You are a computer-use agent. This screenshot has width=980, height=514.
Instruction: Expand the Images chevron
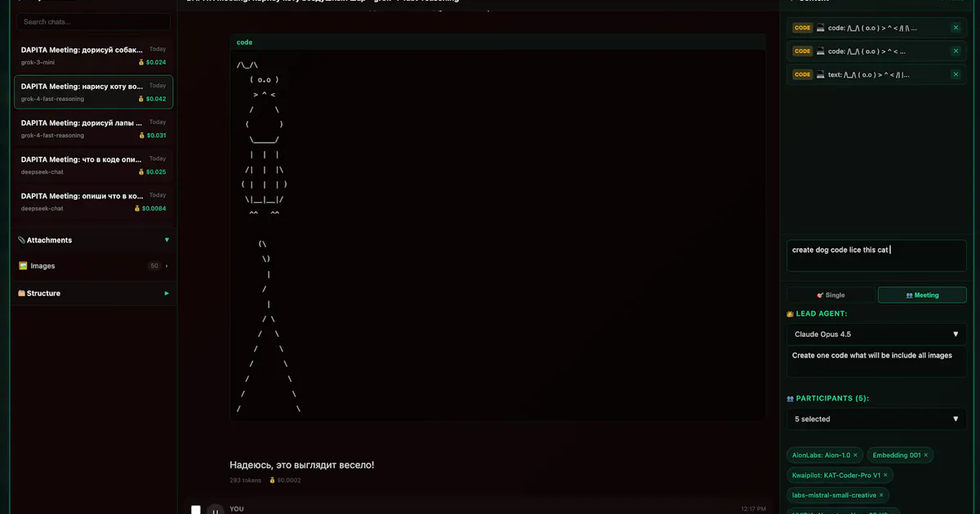tap(167, 266)
